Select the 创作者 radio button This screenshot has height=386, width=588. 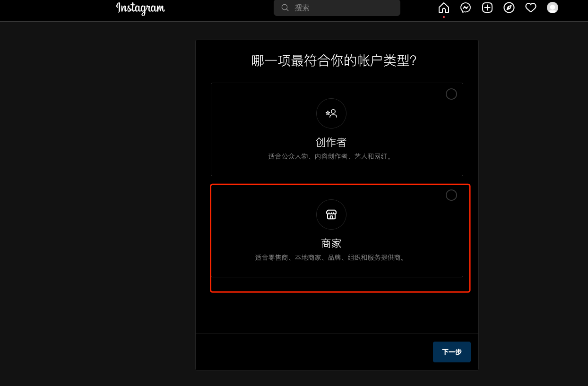coord(451,94)
